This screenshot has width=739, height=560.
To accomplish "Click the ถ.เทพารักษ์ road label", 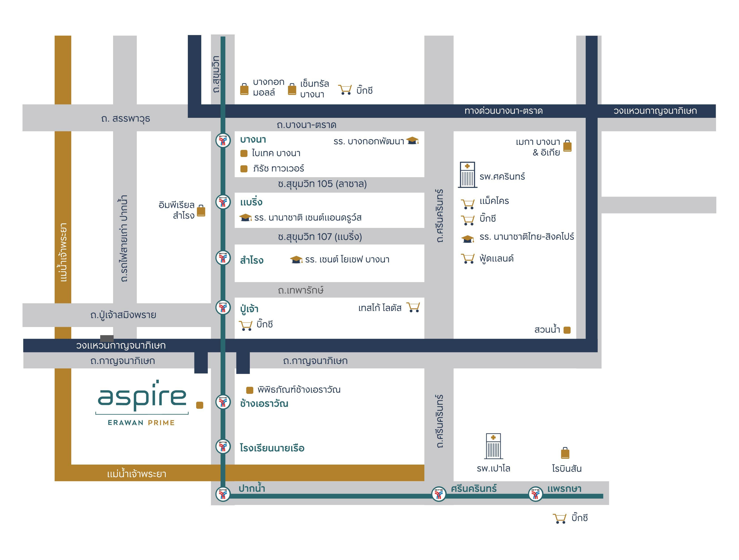I will click(301, 290).
